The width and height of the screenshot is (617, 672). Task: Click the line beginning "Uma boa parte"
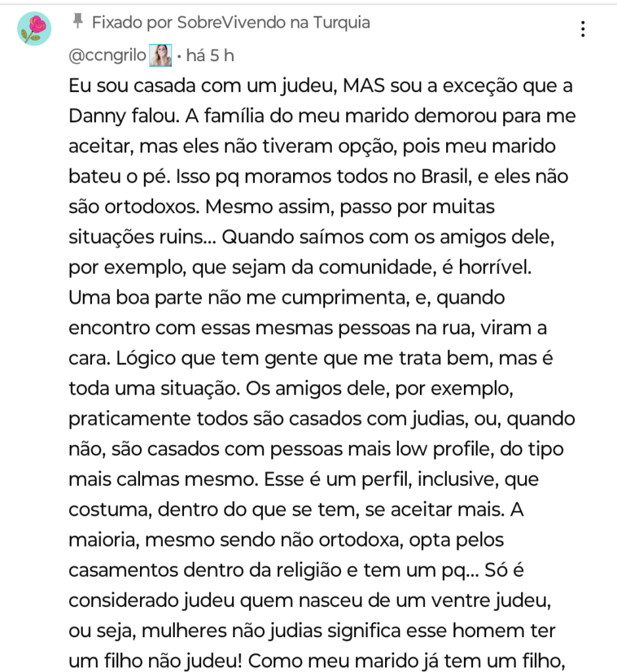[286, 298]
